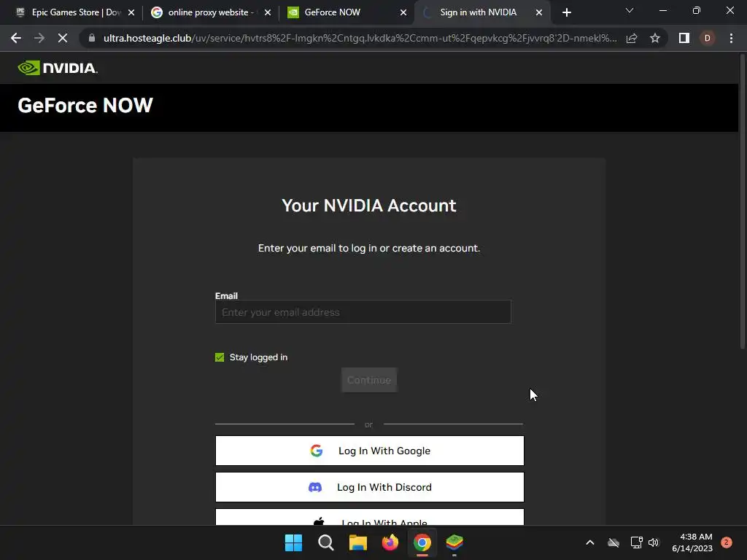Close the Sign in with NVIDIA tab
The width and height of the screenshot is (747, 560).
click(539, 12)
